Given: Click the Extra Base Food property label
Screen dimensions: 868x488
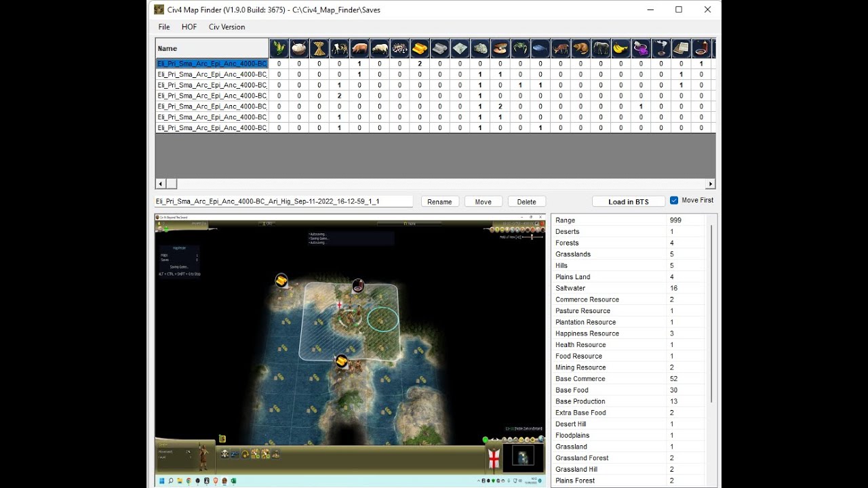Looking at the screenshot, I should point(581,413).
